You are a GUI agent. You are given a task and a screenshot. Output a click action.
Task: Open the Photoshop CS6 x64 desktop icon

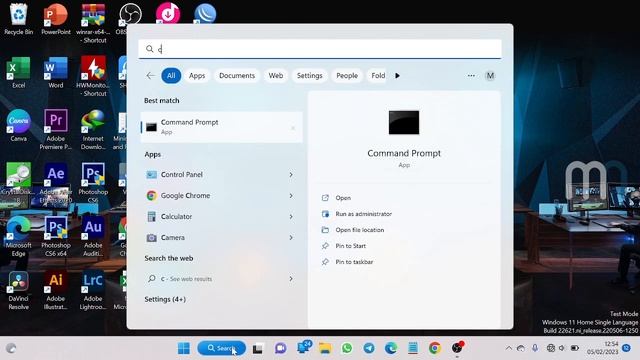pyautogui.click(x=56, y=236)
